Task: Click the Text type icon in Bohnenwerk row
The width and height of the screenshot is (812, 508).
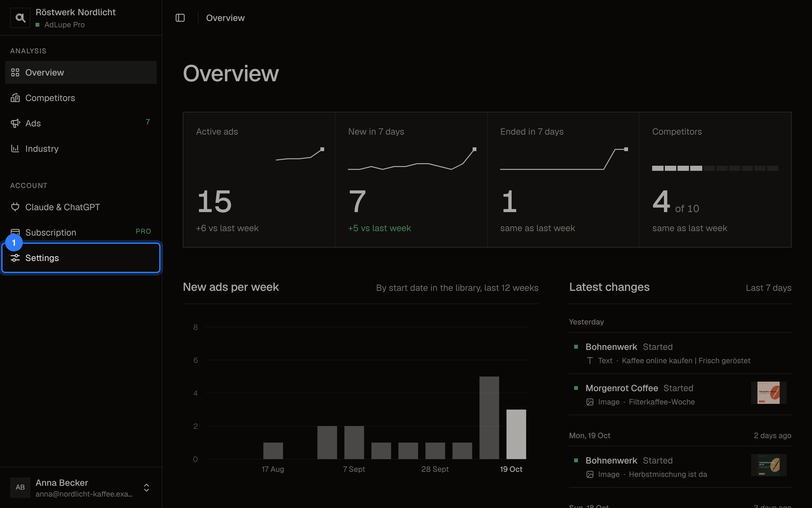Action: [x=590, y=360]
